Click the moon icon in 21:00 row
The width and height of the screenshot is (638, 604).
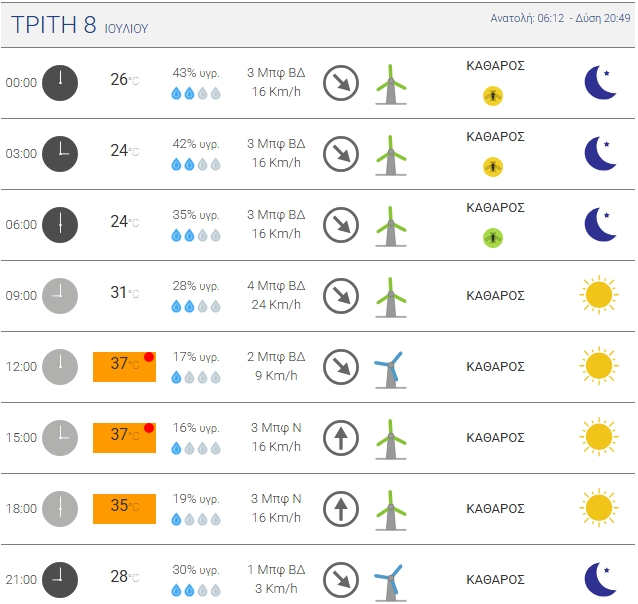pos(600,579)
